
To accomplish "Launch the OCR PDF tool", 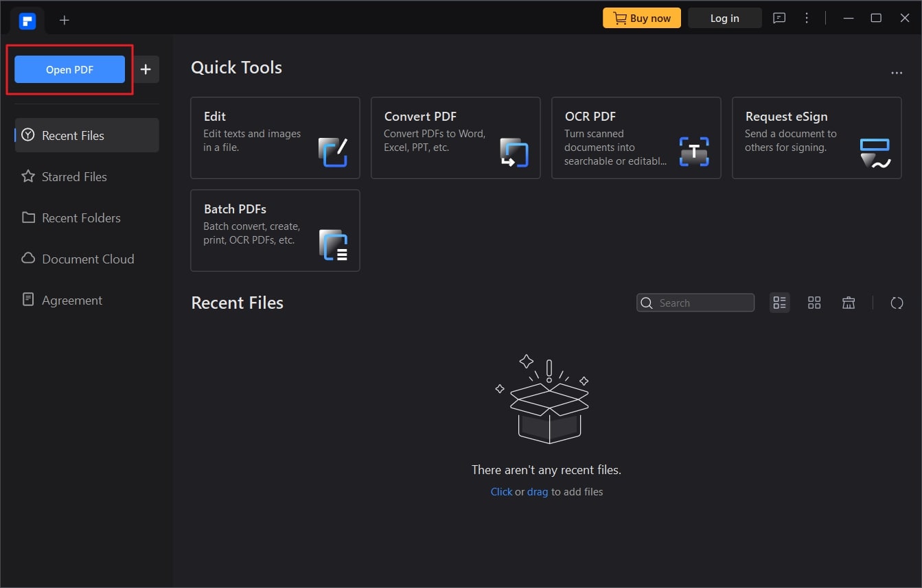I will (636, 138).
